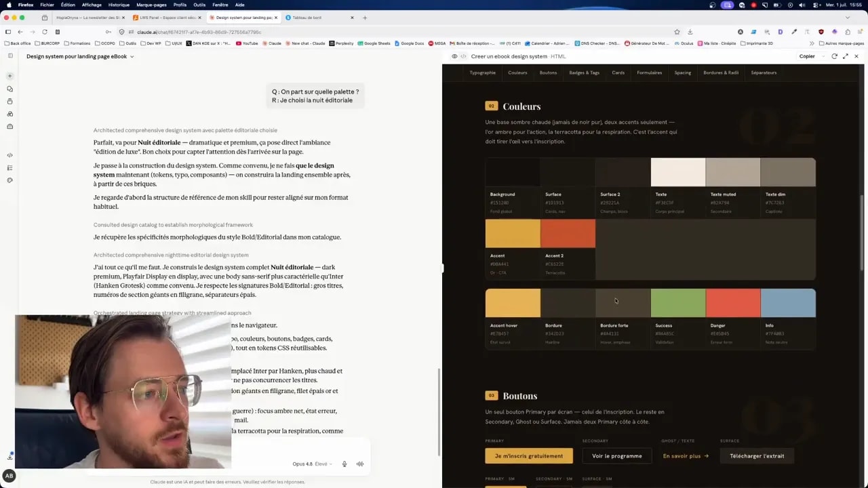Open the Marque-pages menu
Viewport: 868px width, 488px height.
pyautogui.click(x=151, y=5)
